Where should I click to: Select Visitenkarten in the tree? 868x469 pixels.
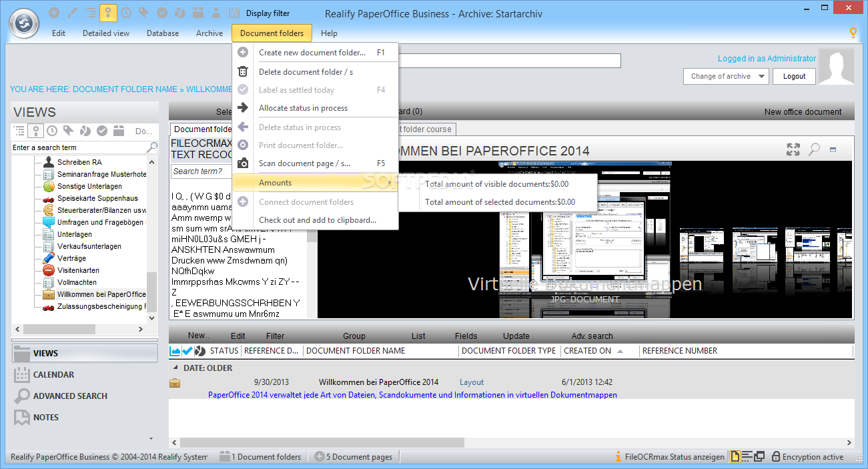78,270
